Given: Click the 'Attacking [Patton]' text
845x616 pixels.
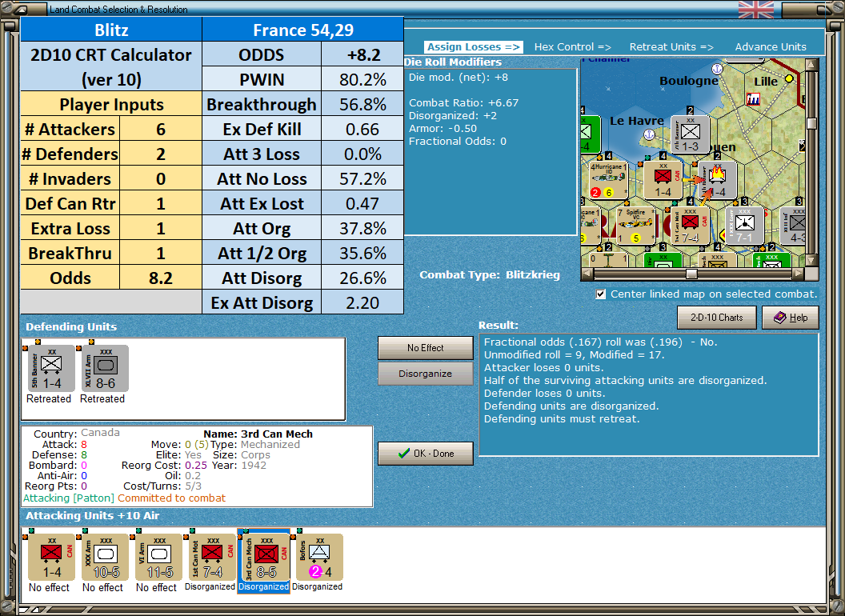Looking at the screenshot, I should coord(69,498).
